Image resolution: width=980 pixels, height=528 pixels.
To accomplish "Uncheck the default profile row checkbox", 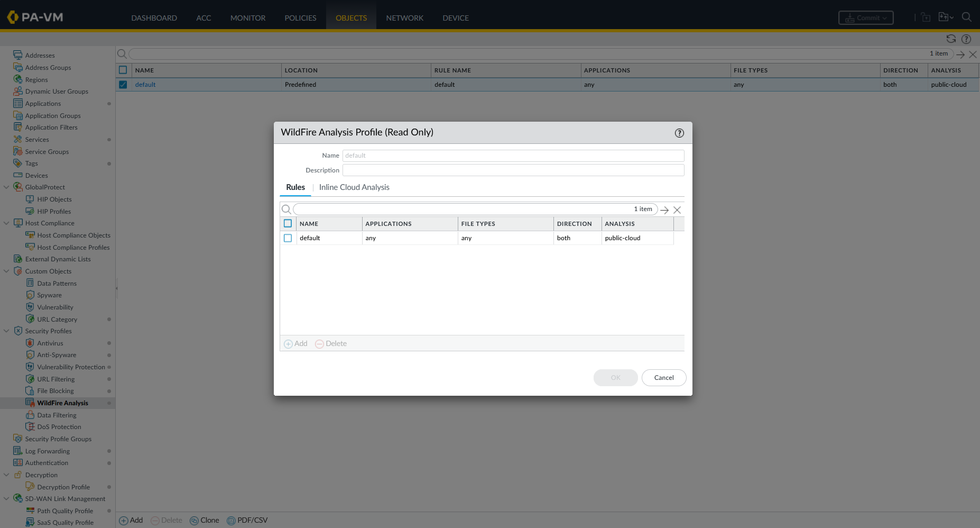I will pyautogui.click(x=123, y=85).
